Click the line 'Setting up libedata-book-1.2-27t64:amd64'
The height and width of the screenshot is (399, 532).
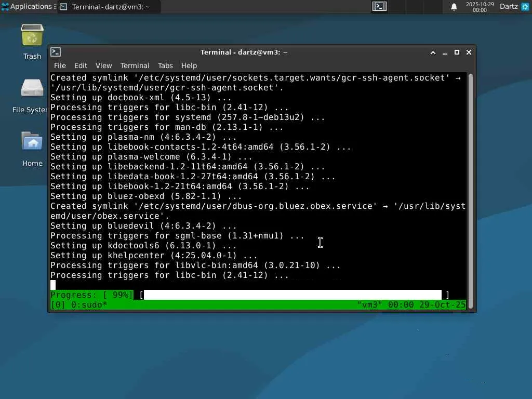click(193, 177)
